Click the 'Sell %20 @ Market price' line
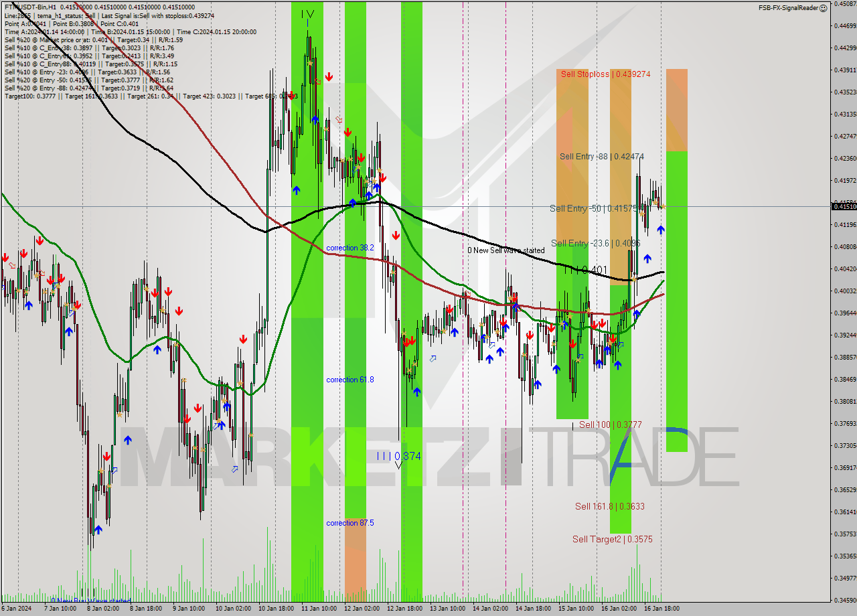 click(x=93, y=40)
